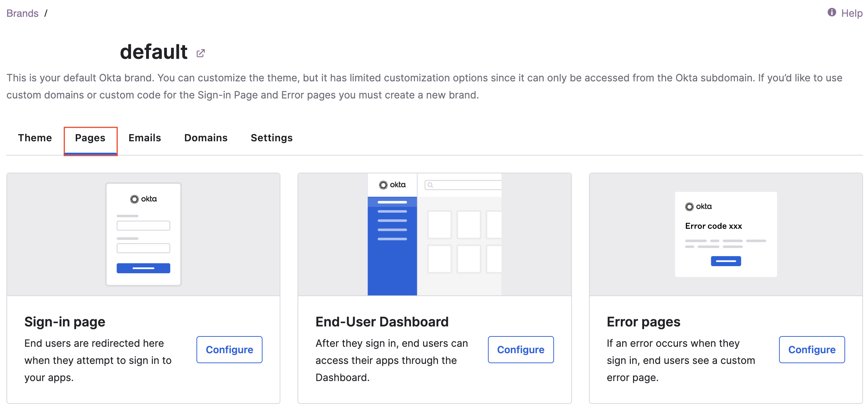Click the Okta logo in Error page preview

(698, 207)
